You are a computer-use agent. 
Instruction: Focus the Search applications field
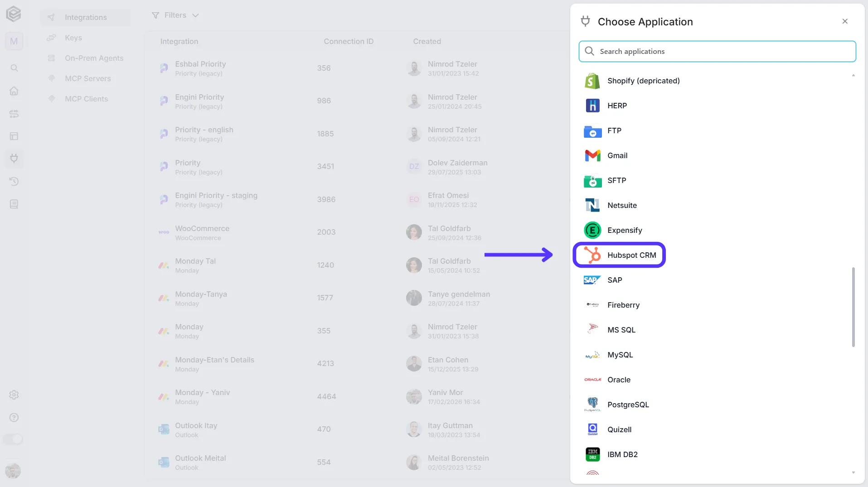[x=717, y=51]
